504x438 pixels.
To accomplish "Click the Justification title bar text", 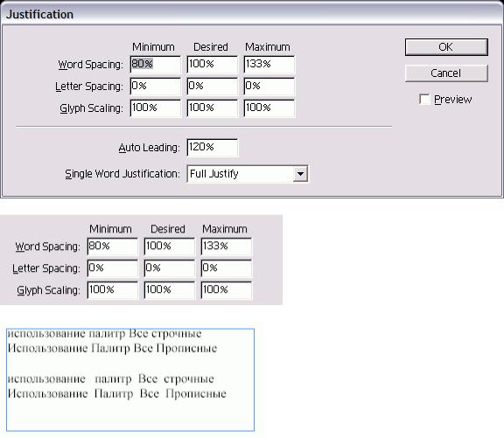I will point(40,15).
